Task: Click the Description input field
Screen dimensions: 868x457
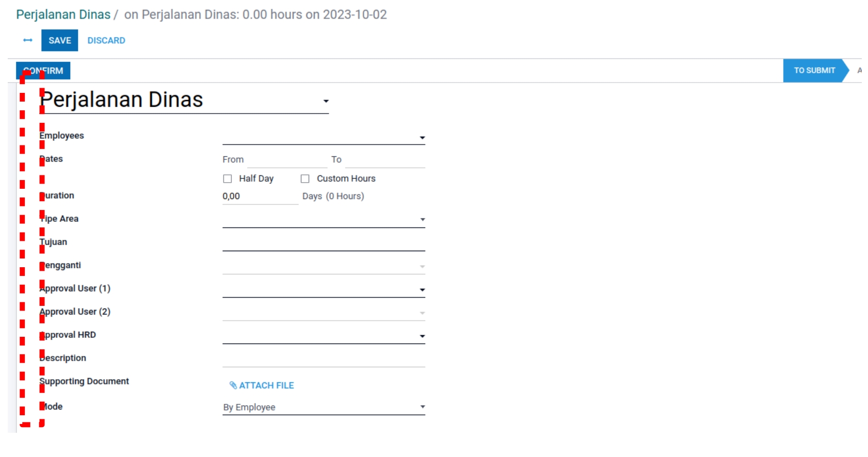Action: point(324,359)
